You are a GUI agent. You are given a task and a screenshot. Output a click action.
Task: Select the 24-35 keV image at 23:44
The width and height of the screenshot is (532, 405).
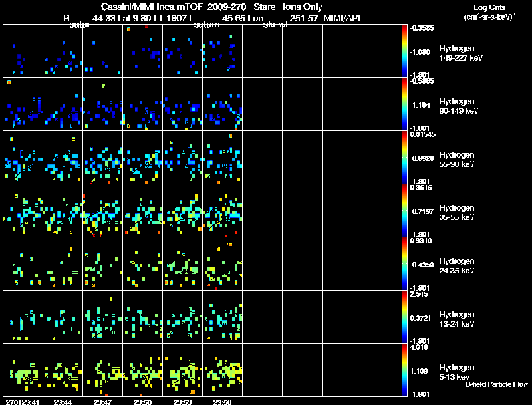(x=63, y=264)
